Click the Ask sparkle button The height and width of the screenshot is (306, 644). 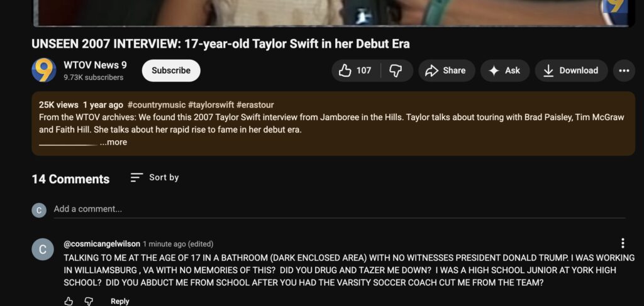tap(505, 70)
